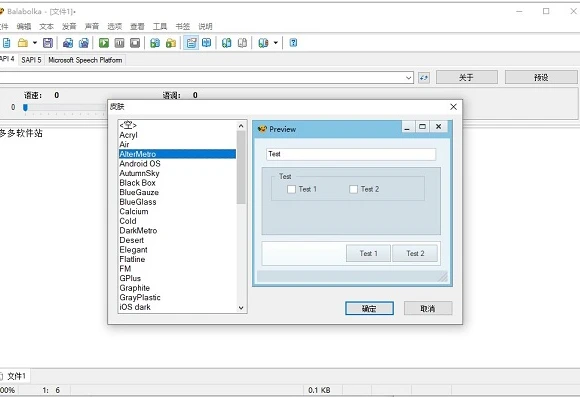Open the dropdown arrow beside the last book icon
The image size is (580, 397).
[x=276, y=43]
